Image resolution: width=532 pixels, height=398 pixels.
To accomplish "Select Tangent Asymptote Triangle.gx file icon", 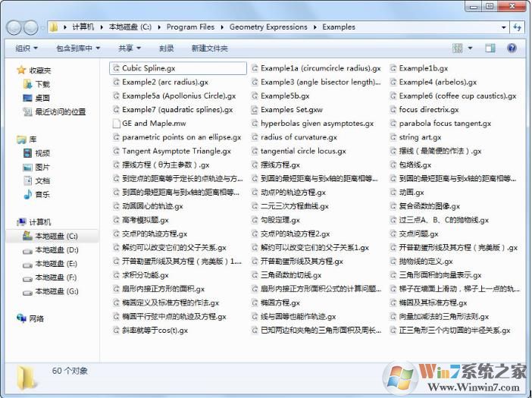I will (x=117, y=151).
